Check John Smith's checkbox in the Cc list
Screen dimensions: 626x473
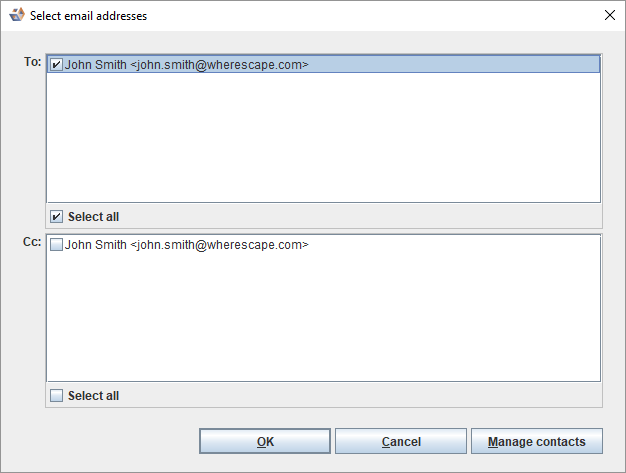56,244
